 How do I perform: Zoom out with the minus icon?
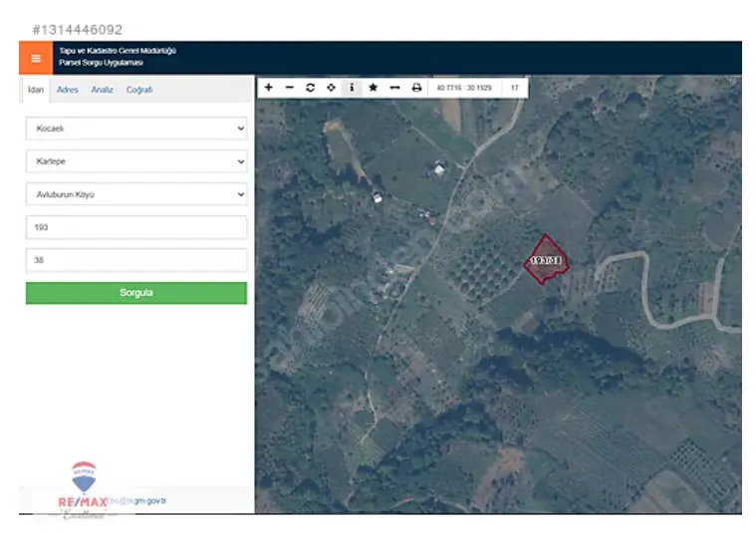tap(289, 88)
